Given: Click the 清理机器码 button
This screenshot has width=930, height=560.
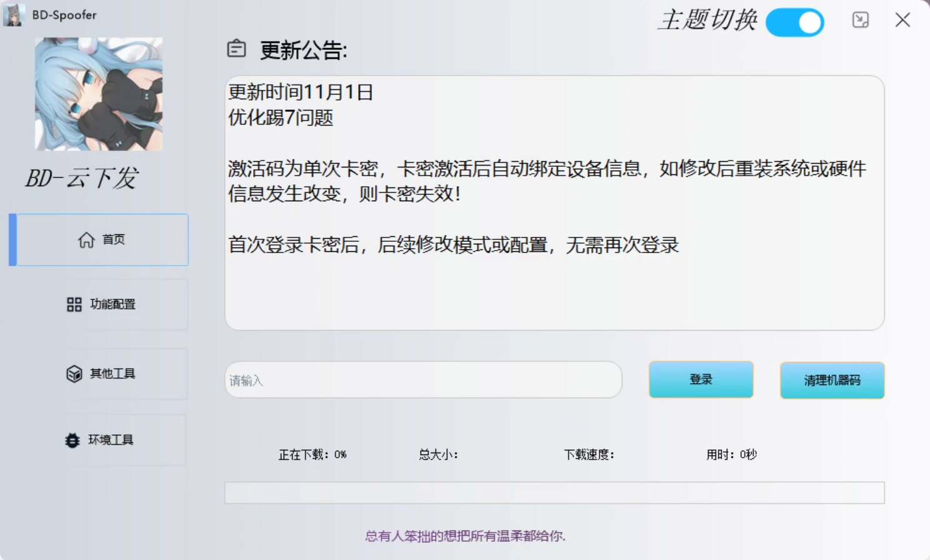Looking at the screenshot, I should pyautogui.click(x=832, y=380).
